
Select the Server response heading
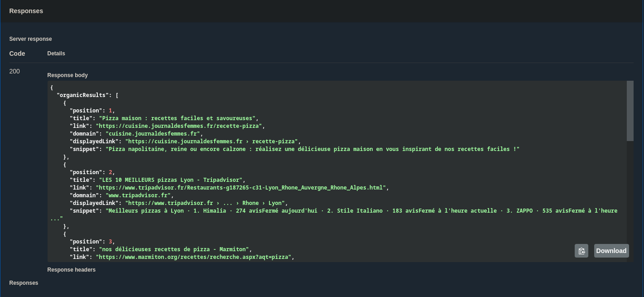point(31,39)
